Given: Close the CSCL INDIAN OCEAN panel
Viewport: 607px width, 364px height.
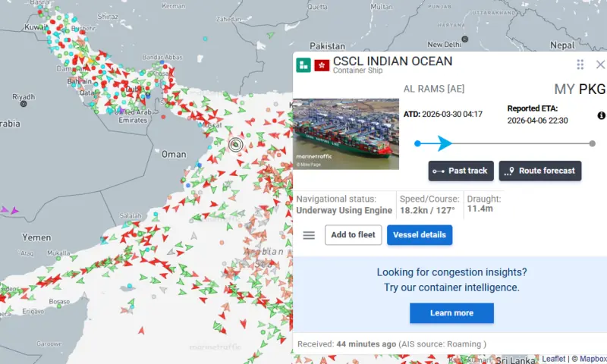Looking at the screenshot, I should [600, 64].
